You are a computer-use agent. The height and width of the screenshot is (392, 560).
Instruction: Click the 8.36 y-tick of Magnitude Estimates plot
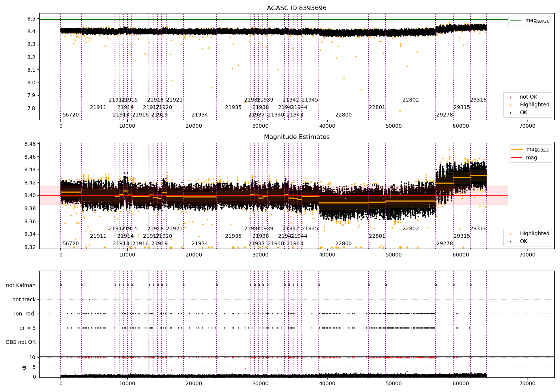coord(30,221)
